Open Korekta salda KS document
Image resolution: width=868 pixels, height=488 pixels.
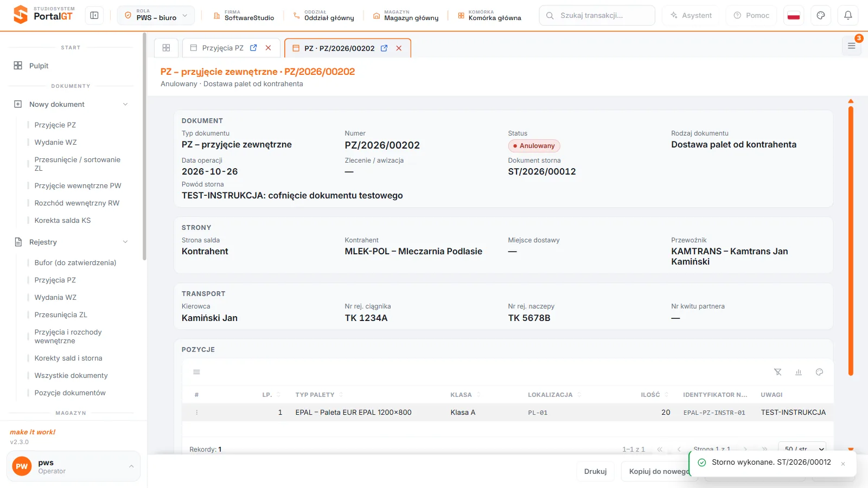(x=62, y=220)
